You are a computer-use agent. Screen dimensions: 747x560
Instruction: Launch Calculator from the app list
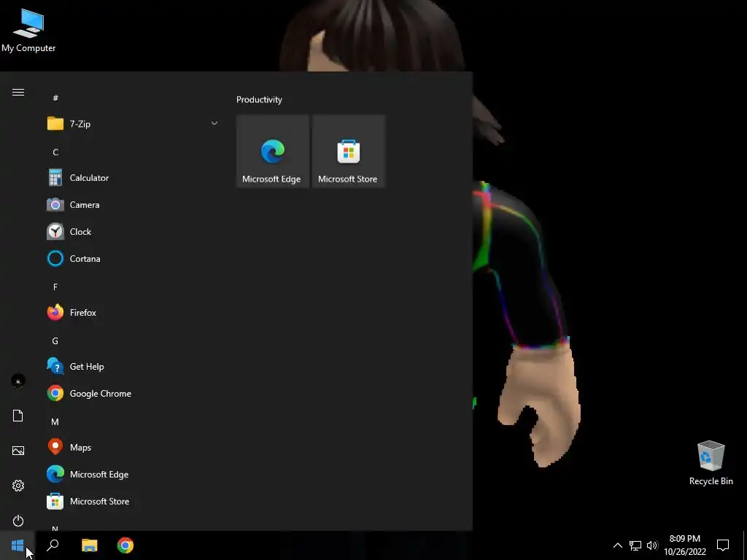tap(133, 178)
